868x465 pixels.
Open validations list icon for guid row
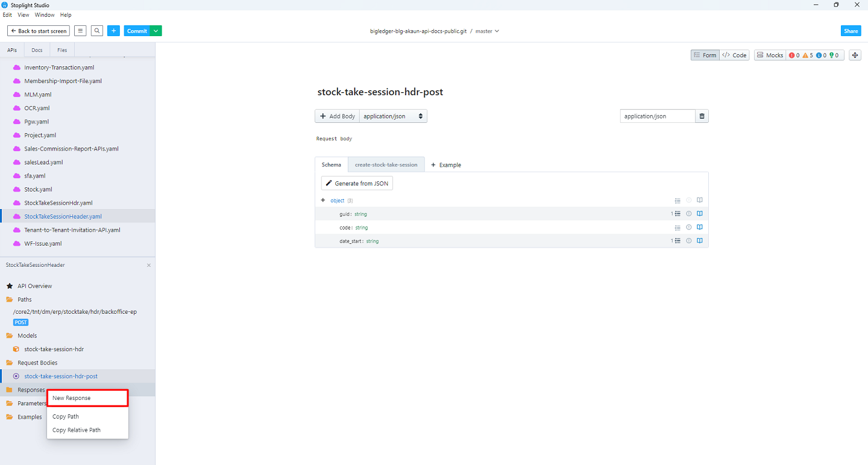tap(678, 214)
